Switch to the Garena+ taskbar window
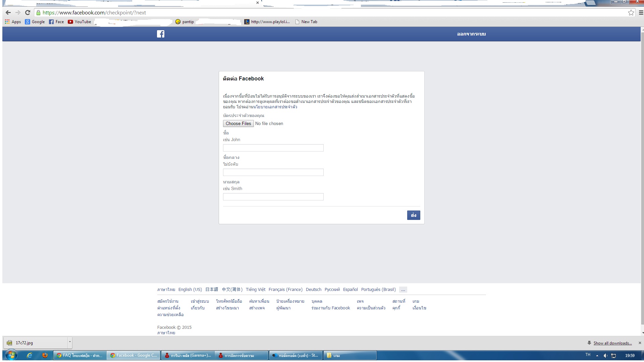This screenshot has height=362, width=644. 188,355
